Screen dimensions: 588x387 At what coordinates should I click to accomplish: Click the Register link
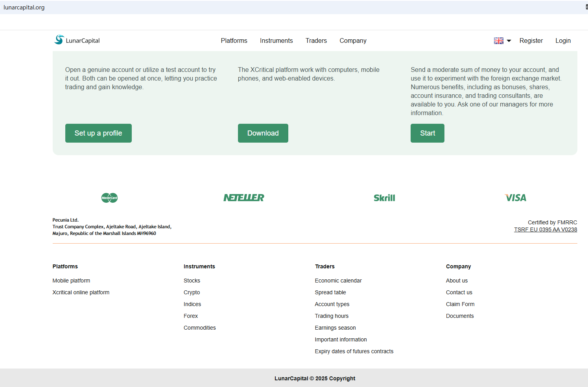[531, 40]
